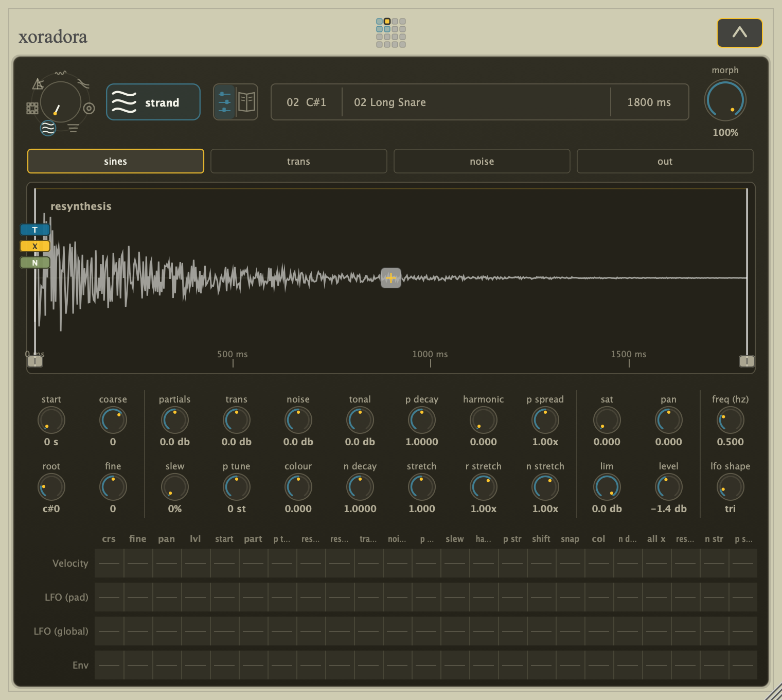Click the noise level knob
Screen dimensions: 782x700
(x=298, y=420)
